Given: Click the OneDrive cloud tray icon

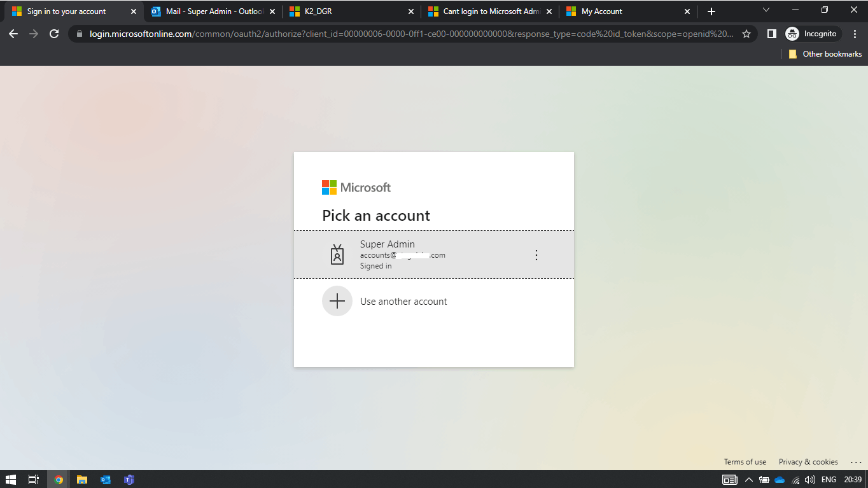Looking at the screenshot, I should (780, 480).
